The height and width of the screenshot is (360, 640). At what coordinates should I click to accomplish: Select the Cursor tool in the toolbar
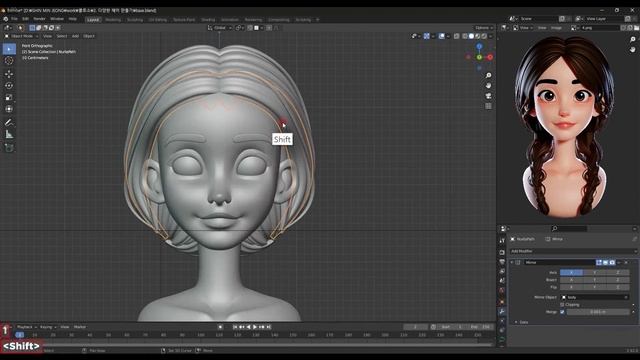9,61
